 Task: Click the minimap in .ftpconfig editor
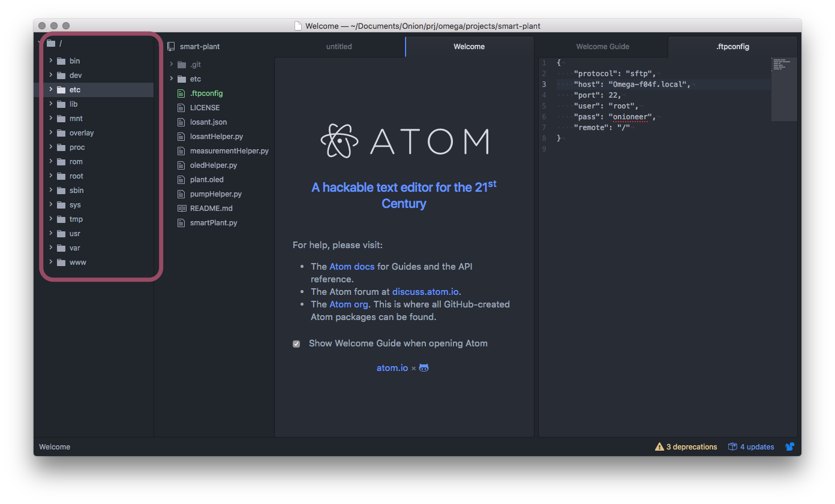pyautogui.click(x=784, y=89)
